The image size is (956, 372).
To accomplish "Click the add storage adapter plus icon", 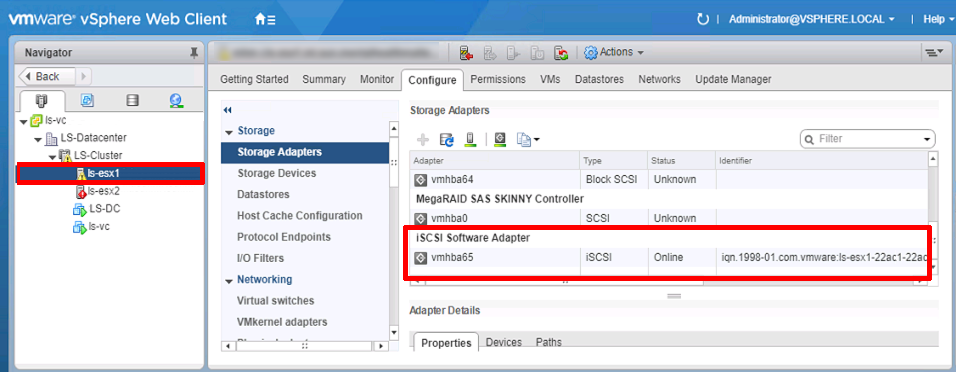I will pyautogui.click(x=423, y=140).
